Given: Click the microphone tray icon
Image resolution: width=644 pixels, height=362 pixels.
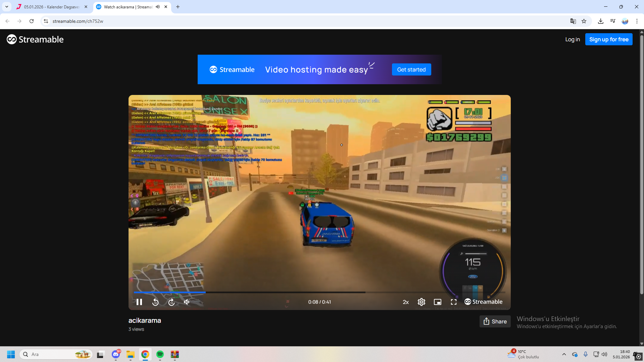Looking at the screenshot, I should 586,354.
